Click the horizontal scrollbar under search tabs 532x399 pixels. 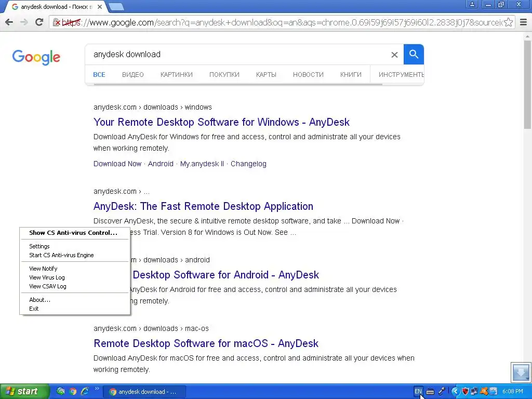(x=237, y=85)
